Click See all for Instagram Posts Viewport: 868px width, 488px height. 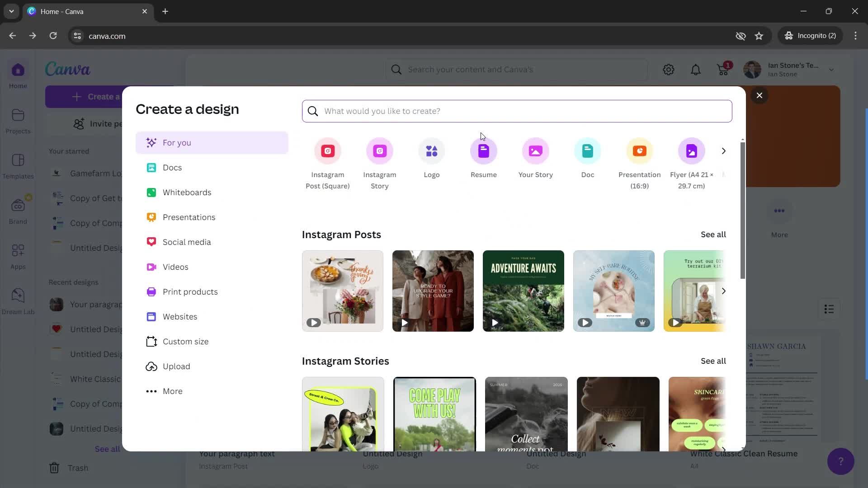713,234
